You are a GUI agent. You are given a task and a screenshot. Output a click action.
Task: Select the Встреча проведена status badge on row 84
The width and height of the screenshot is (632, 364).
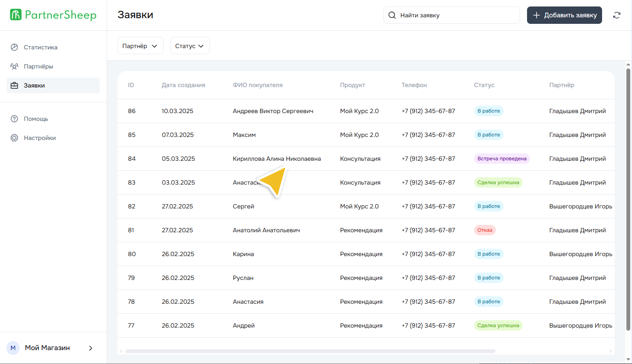[x=502, y=158]
